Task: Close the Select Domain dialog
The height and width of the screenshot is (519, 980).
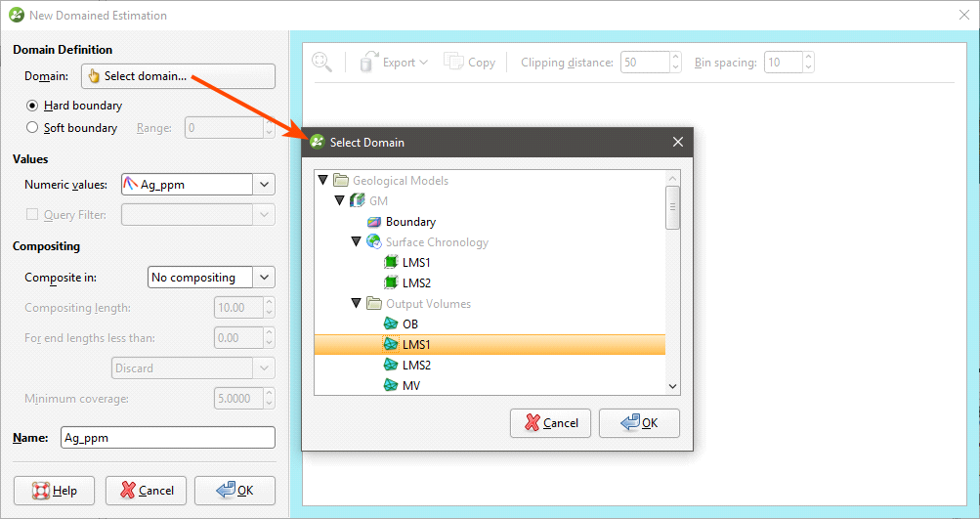Action: [677, 142]
